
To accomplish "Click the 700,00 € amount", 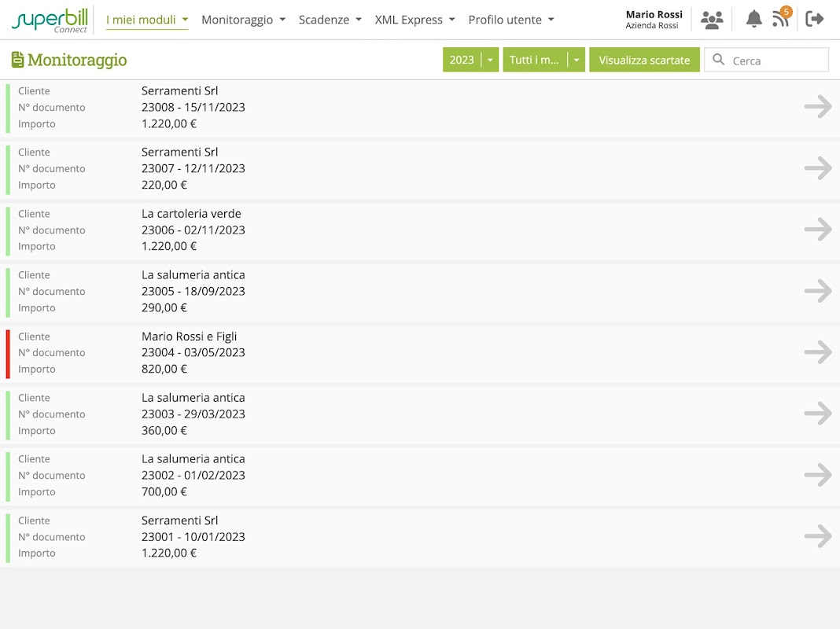I will click(164, 491).
